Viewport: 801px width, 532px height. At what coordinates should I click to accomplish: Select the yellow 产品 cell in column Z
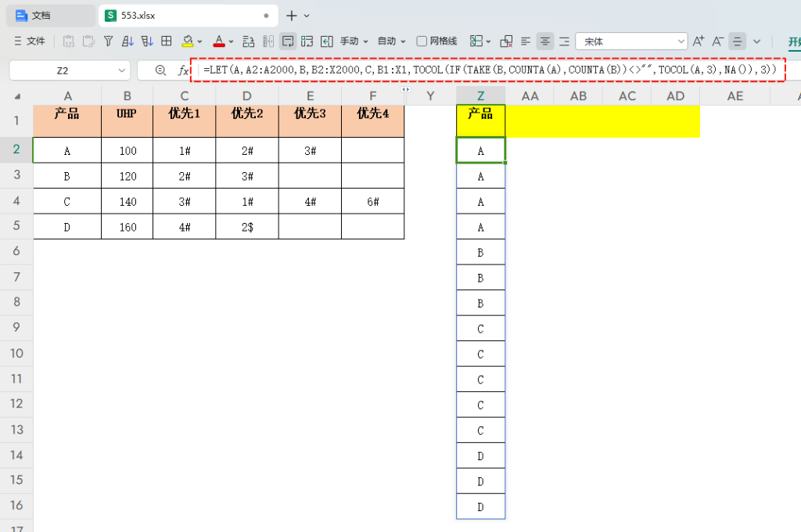(x=481, y=121)
